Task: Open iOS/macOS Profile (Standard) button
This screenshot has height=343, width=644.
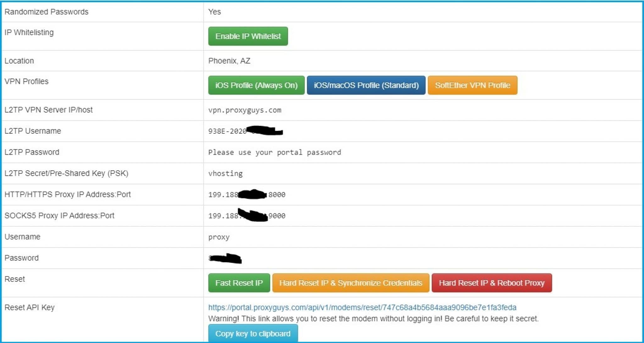Action: click(366, 85)
